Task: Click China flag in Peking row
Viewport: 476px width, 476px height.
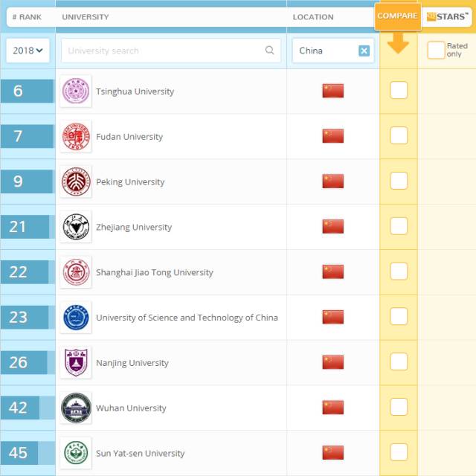Action: pos(333,181)
